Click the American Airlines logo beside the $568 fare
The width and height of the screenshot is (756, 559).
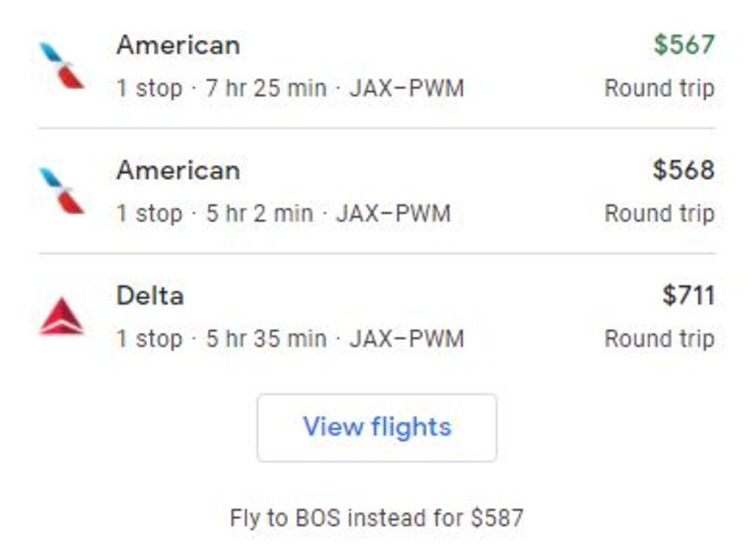coord(62,191)
